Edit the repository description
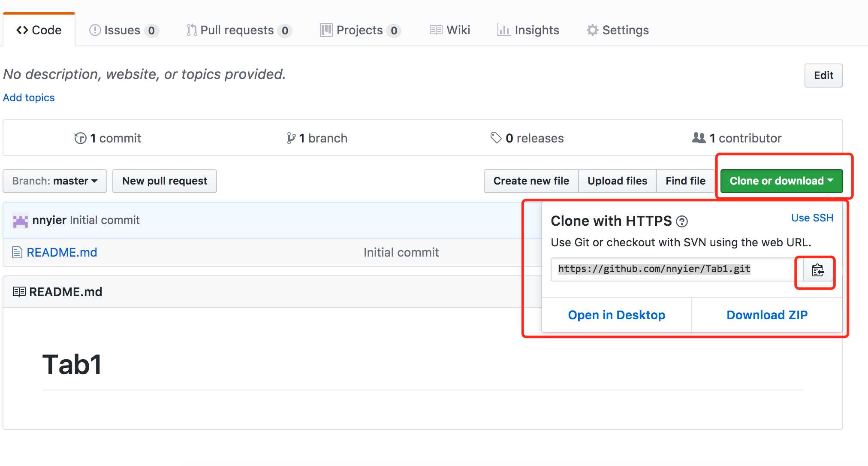The height and width of the screenshot is (466, 868). tap(823, 76)
